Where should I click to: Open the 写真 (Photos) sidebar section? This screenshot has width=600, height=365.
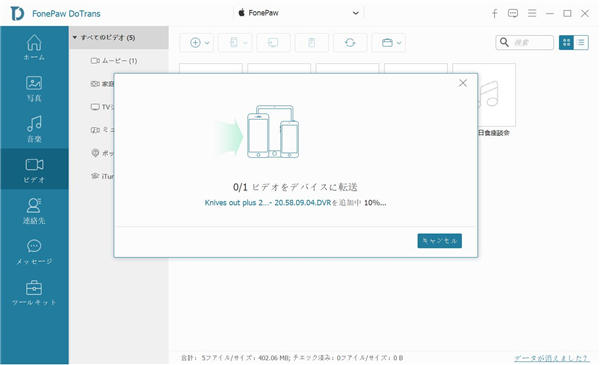(x=34, y=88)
